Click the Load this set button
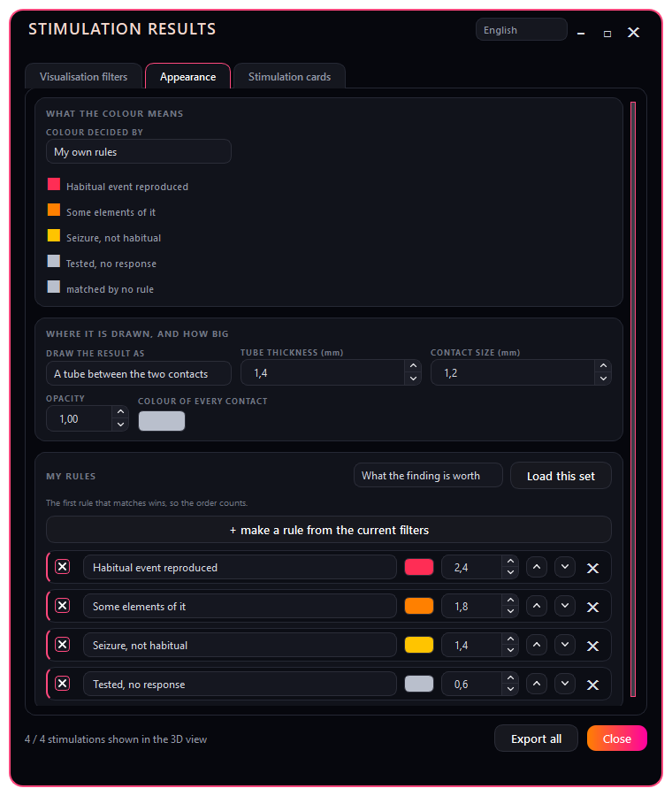Viewport: 672px width, 796px height. (x=561, y=476)
